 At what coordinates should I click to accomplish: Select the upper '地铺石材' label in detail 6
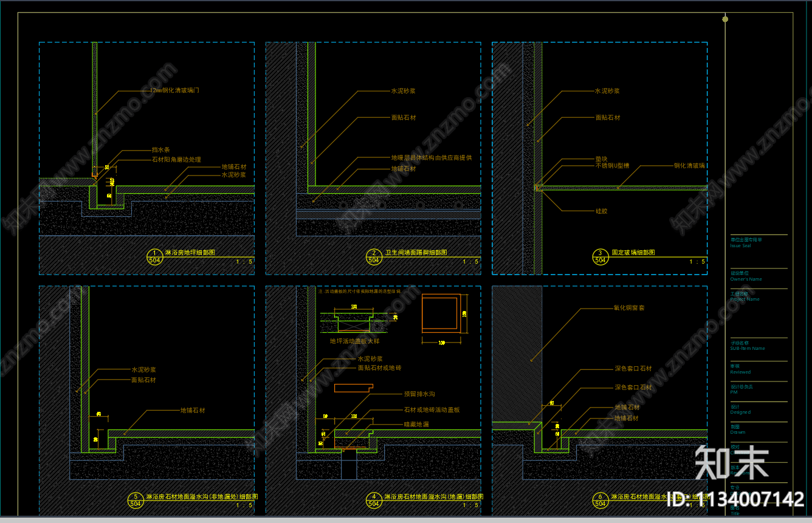click(x=627, y=408)
